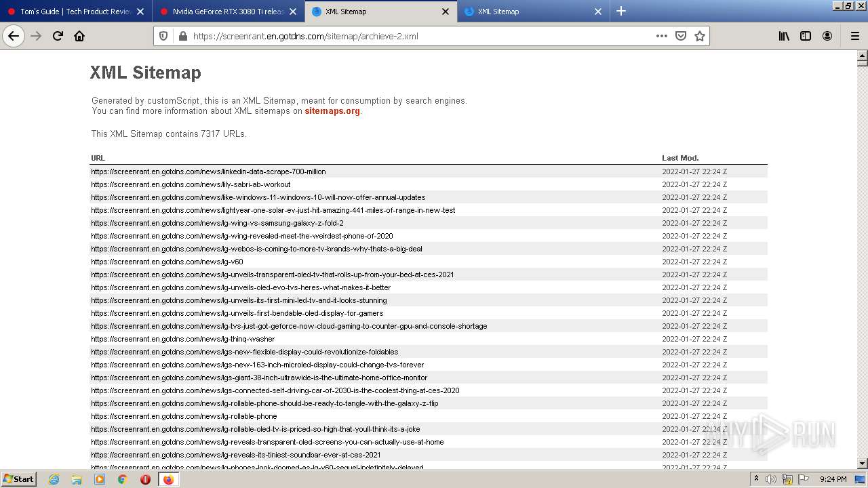This screenshot has height=488, width=868.
Task: Open Firefox account menu
Action: tap(827, 36)
